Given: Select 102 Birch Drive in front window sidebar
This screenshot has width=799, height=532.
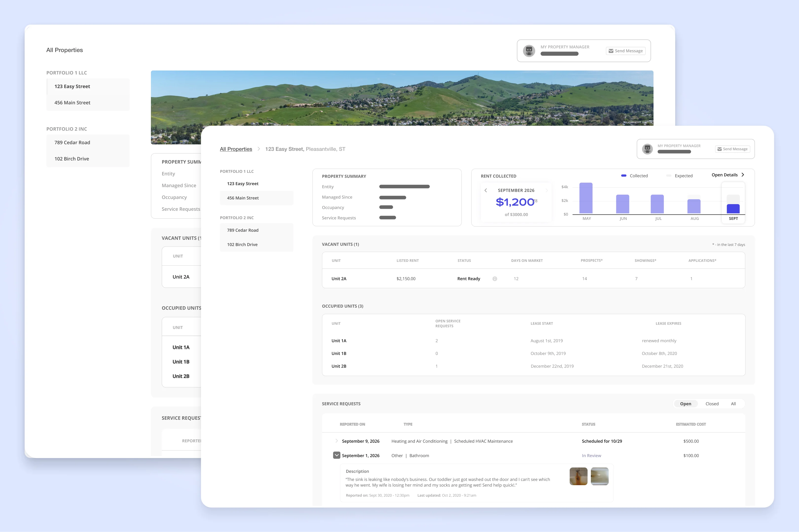Looking at the screenshot, I should pyautogui.click(x=257, y=244).
